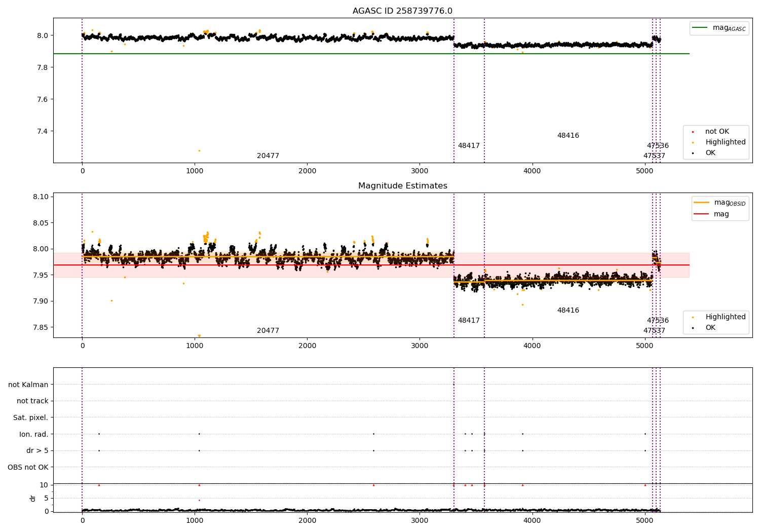760x532 pixels.
Task: Click y-axis tick 7.95 in middle plot
Action: coord(40,275)
